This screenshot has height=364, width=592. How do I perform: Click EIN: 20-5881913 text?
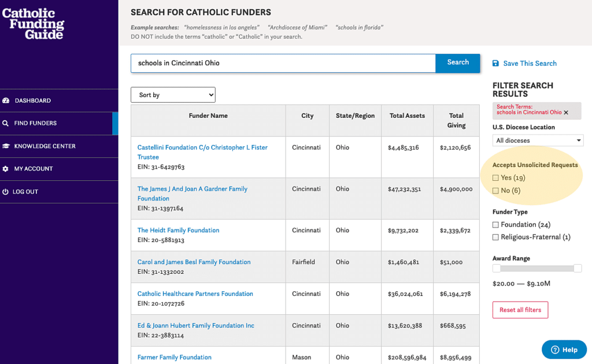pyautogui.click(x=161, y=240)
